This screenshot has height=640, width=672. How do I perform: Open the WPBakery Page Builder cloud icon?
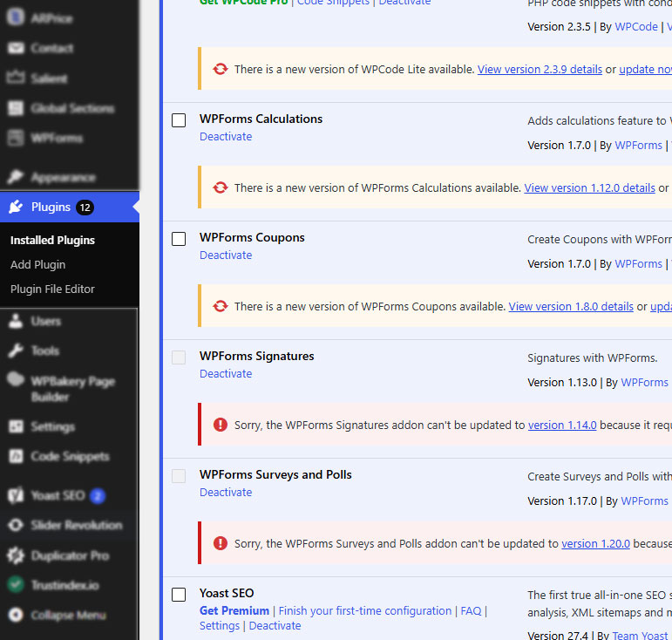[x=16, y=379]
